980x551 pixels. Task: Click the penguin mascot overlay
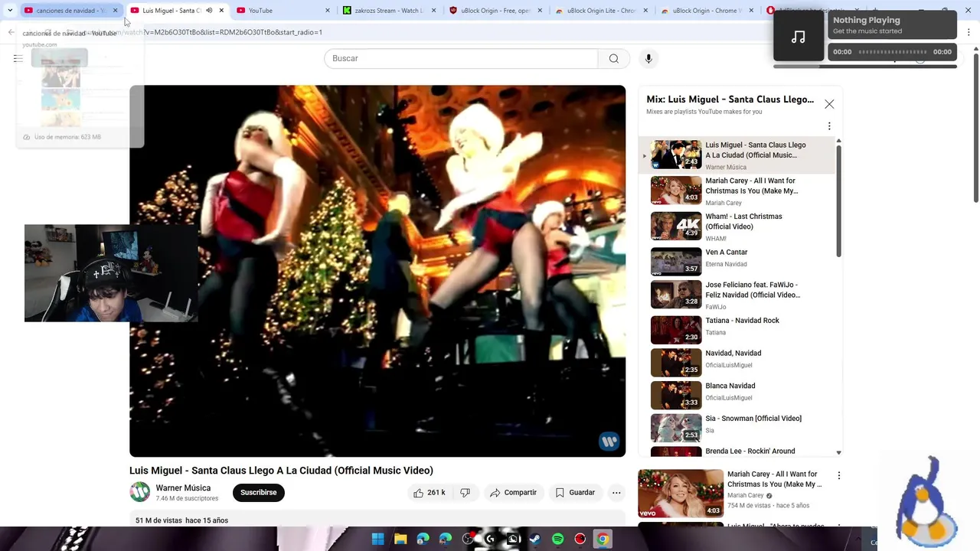pos(926,500)
